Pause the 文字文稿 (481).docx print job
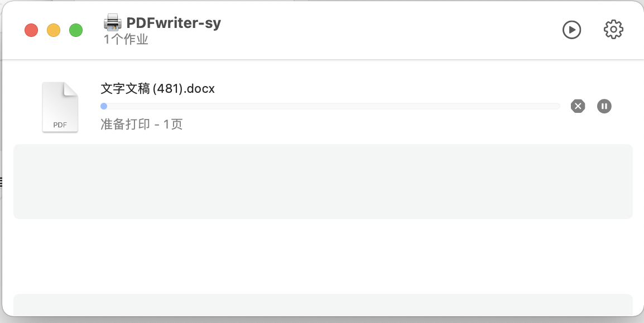This screenshot has width=644, height=323. coord(604,106)
